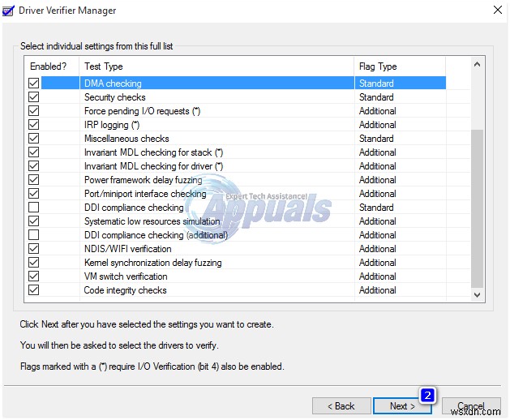Click 'Additional' flag in Code integrity checks row
Image resolution: width=510 pixels, height=420 pixels.
(377, 290)
